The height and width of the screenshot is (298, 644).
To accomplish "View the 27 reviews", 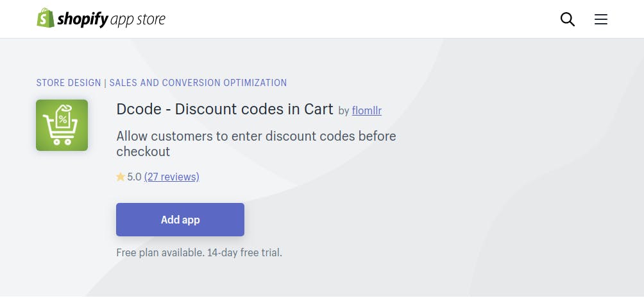I will pos(171,177).
